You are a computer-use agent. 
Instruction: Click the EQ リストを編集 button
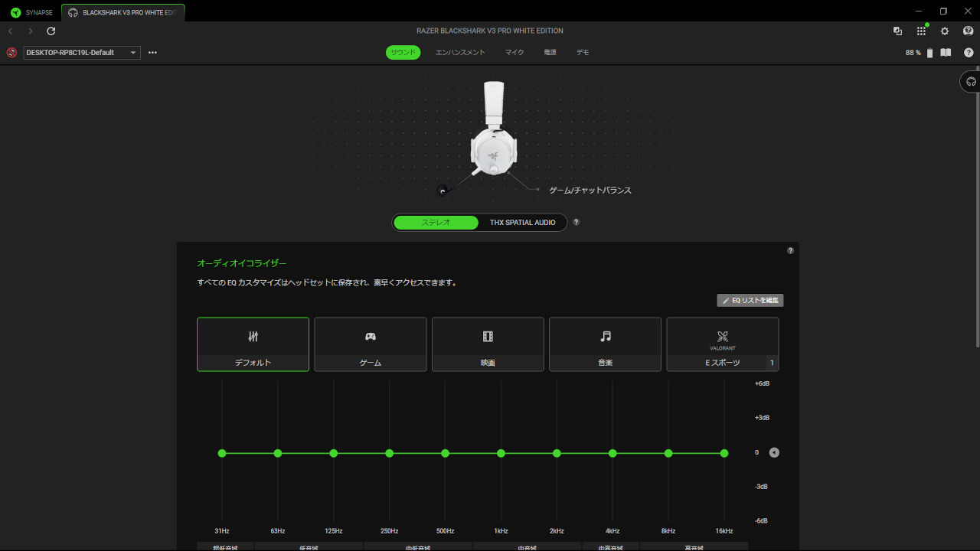tap(750, 301)
